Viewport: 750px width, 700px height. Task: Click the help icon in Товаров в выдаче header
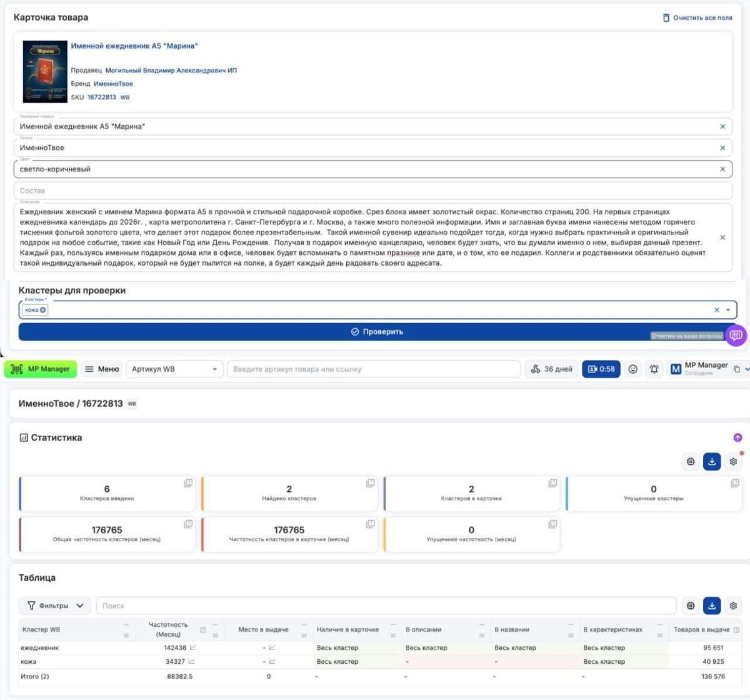tap(736, 629)
